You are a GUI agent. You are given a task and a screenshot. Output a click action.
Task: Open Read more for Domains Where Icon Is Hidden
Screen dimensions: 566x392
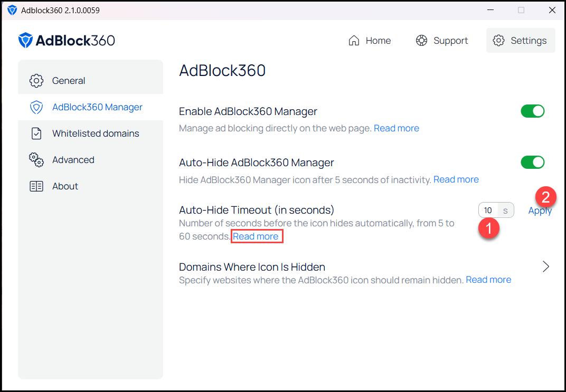(x=488, y=280)
